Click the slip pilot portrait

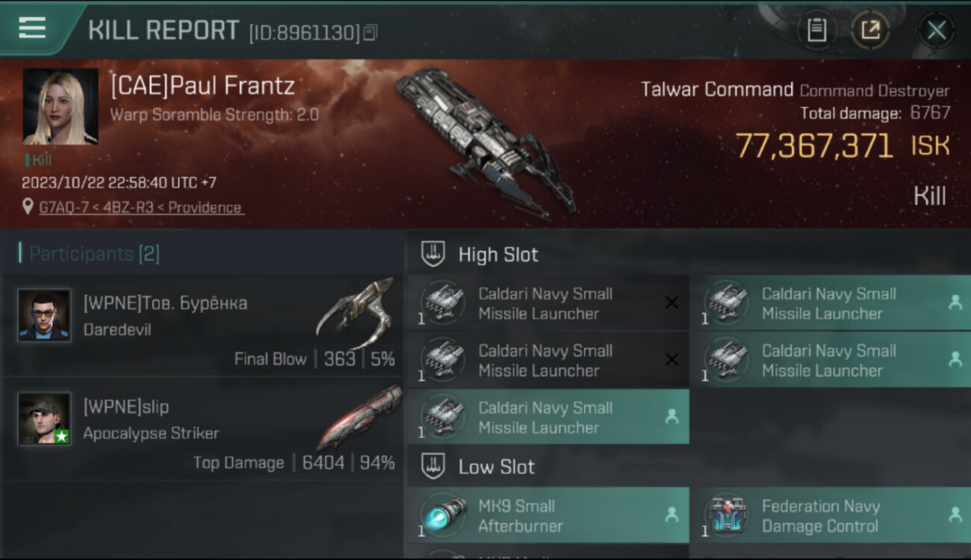(x=45, y=419)
